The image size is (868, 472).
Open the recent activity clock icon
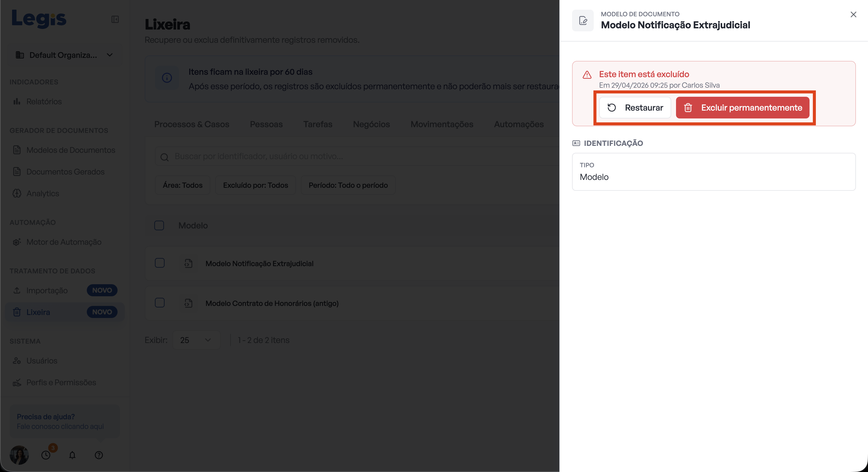coord(46,455)
